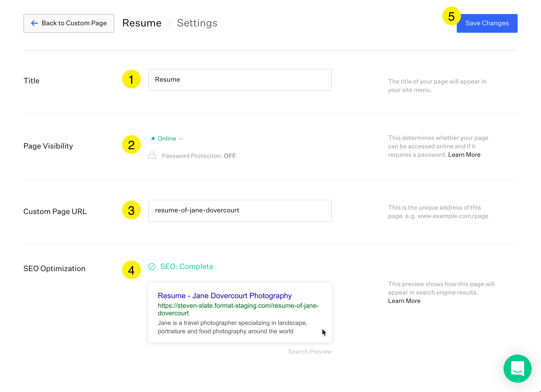Click yellow step badge 4 near SEO Optimization
541x392 pixels.
click(131, 270)
